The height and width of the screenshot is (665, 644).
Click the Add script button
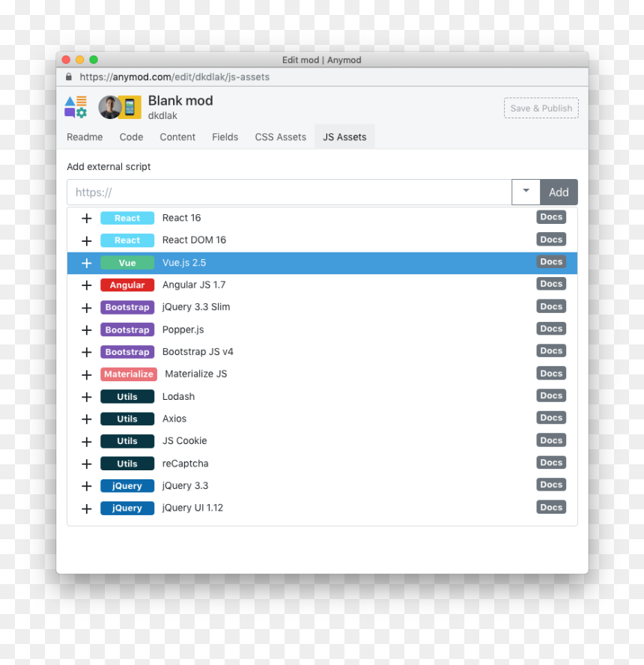tap(559, 192)
